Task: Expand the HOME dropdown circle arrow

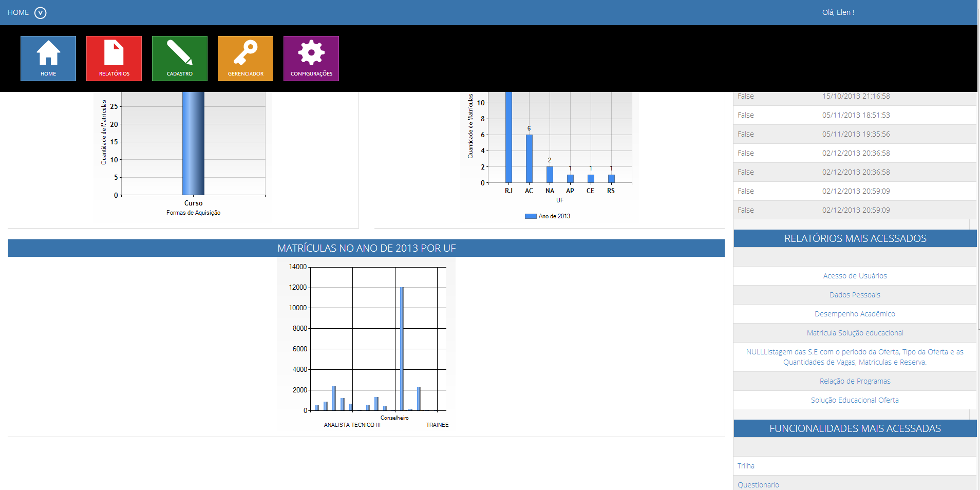Action: click(x=41, y=13)
